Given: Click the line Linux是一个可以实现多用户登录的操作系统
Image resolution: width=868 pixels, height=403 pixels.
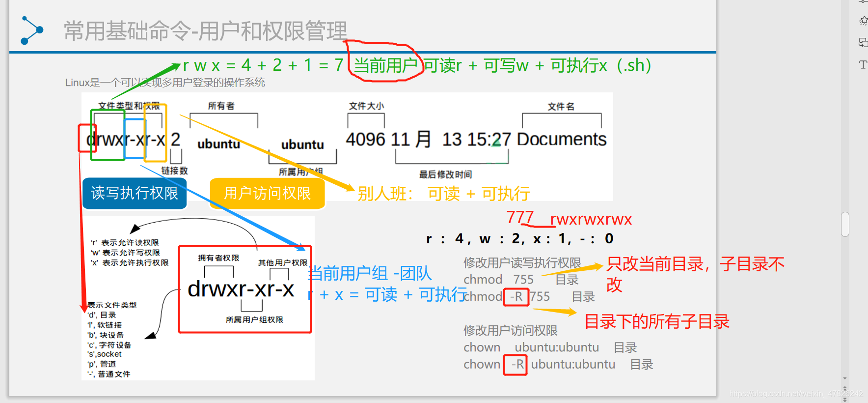Looking at the screenshot, I should tap(165, 83).
